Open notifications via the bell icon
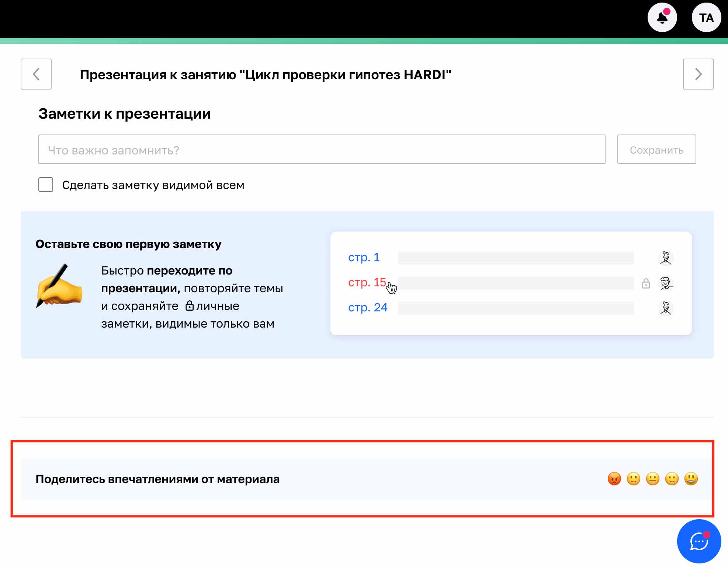This screenshot has width=728, height=566. click(662, 17)
